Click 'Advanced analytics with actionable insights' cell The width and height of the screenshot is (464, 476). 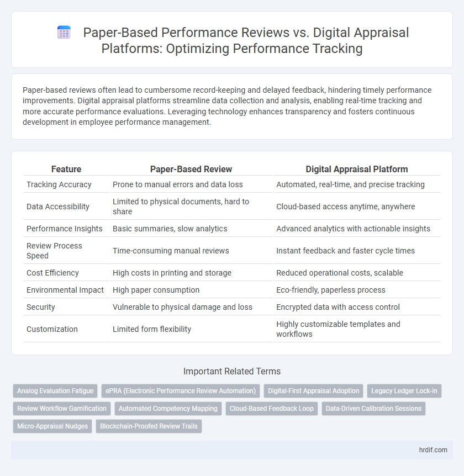[x=357, y=229]
